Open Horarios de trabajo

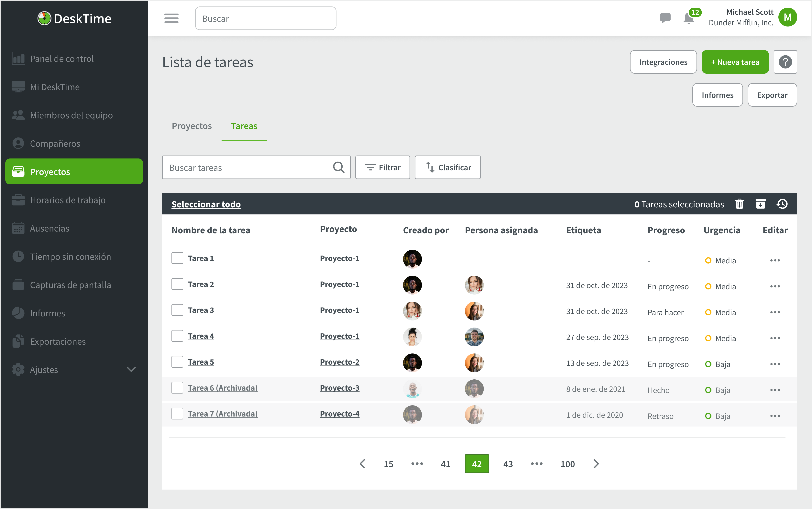click(74, 200)
